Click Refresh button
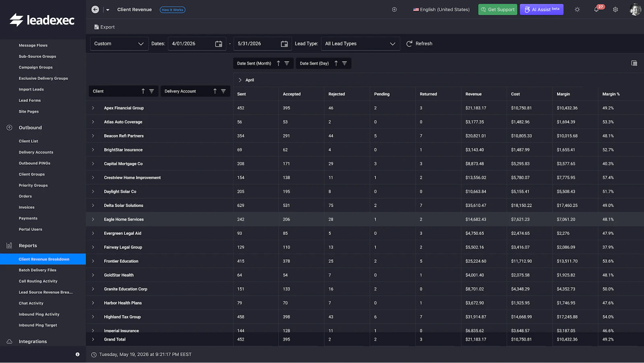This screenshot has height=363, width=644. point(419,44)
